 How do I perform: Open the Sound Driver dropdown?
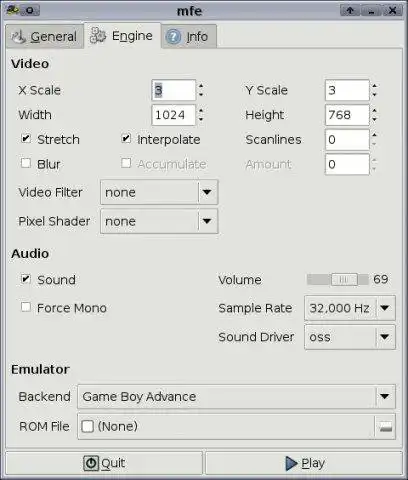click(x=350, y=337)
